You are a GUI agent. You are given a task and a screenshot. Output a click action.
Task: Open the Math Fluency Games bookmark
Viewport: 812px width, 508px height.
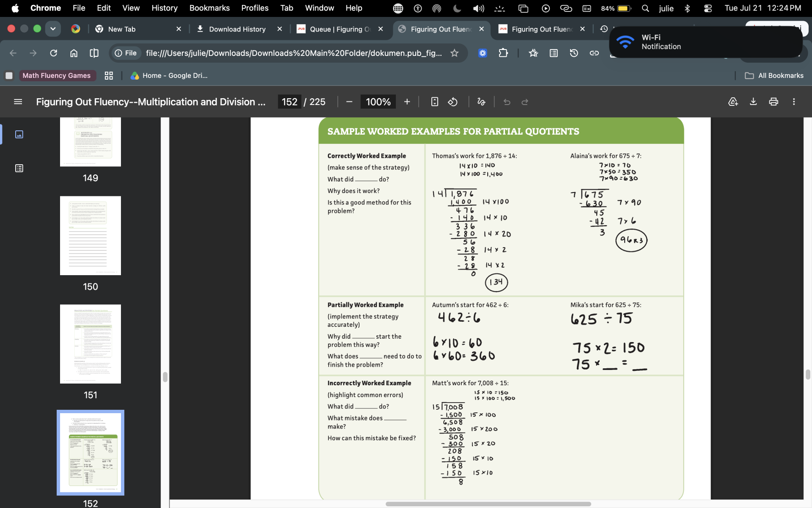[56, 75]
